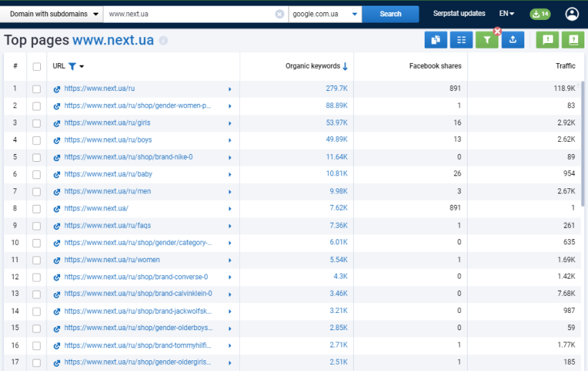Image resolution: width=588 pixels, height=371 pixels.
Task: Open external link icon for /ru/faqs row
Action: [57, 226]
